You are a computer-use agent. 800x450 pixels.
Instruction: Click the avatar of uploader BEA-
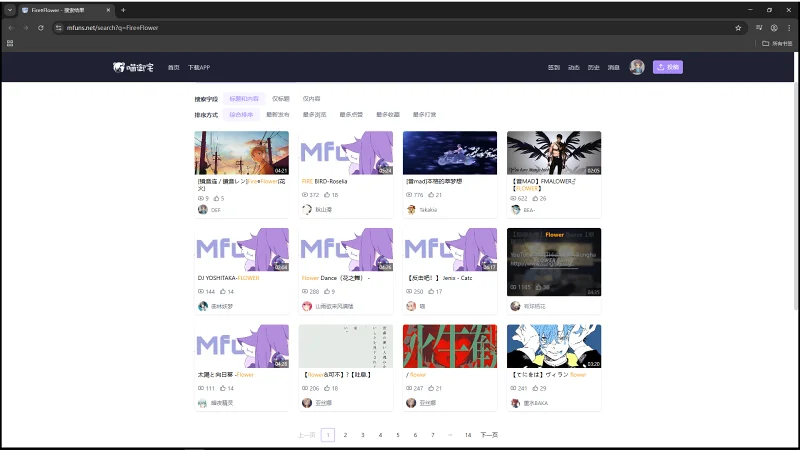pos(515,209)
